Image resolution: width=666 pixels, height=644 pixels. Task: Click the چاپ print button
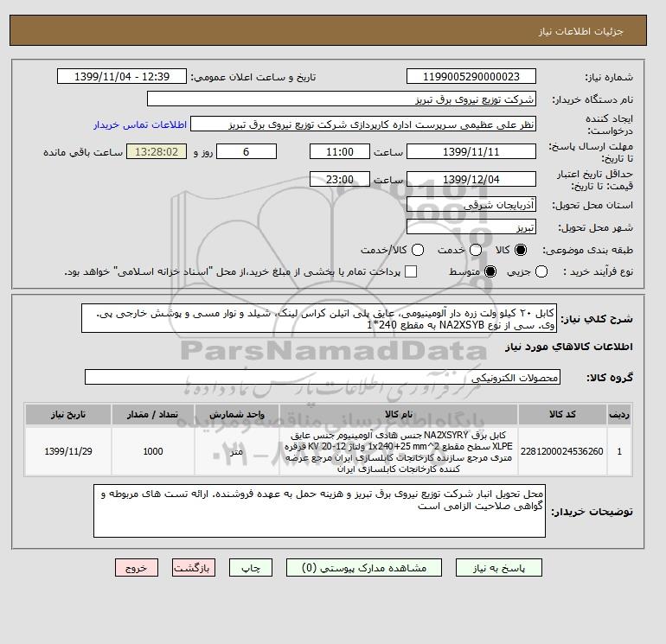pyautogui.click(x=251, y=568)
